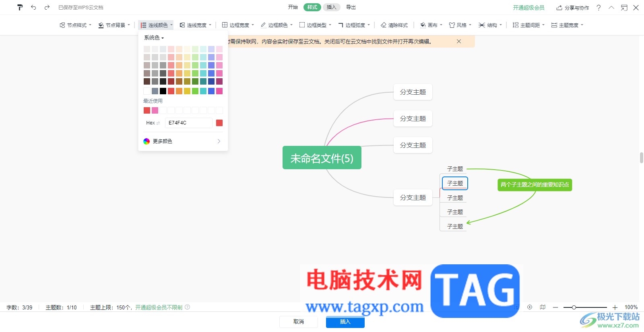Expand the 系统色 dropdown
Screen dimensions: 644x332
(154, 37)
